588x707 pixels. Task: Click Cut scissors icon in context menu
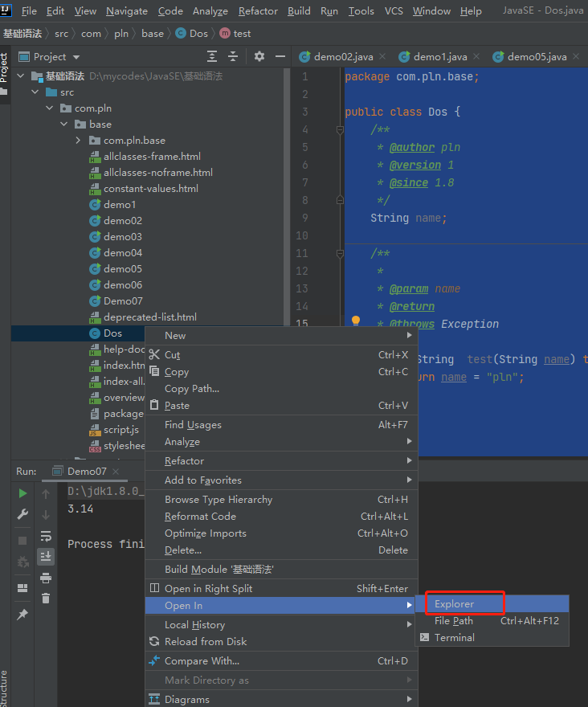pyautogui.click(x=154, y=355)
